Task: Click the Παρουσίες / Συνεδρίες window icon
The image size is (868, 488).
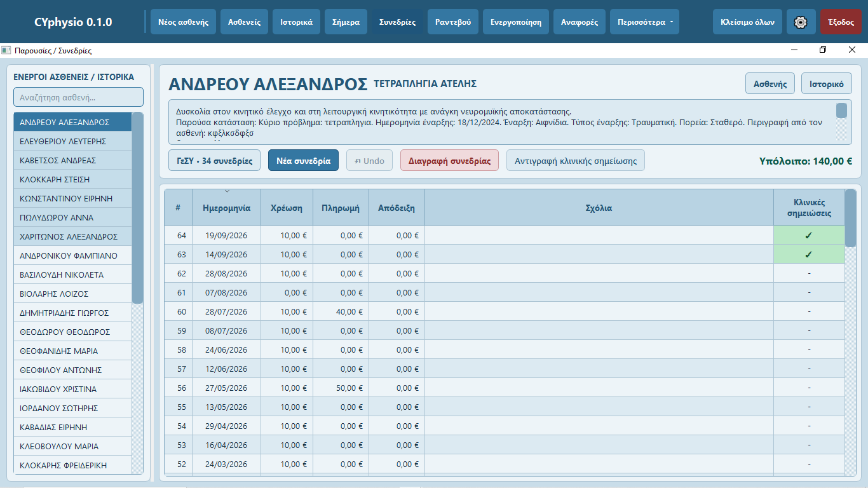Action: (6, 50)
